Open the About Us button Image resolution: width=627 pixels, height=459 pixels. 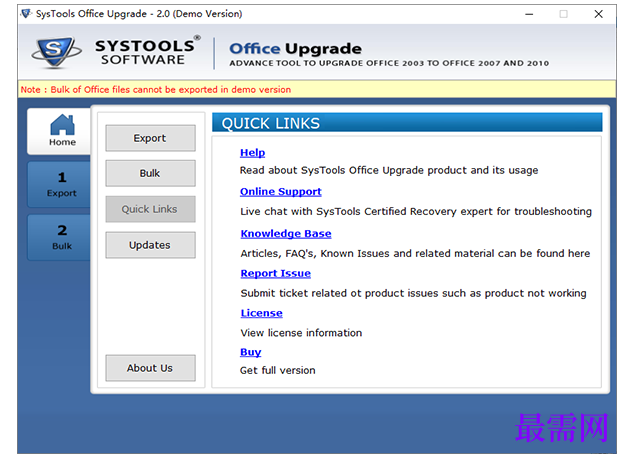pos(150,368)
